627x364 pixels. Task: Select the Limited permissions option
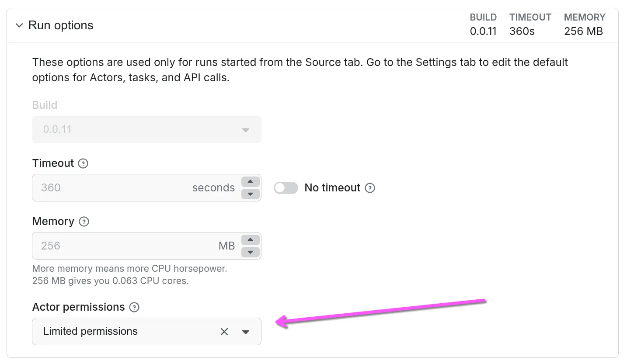(x=90, y=331)
